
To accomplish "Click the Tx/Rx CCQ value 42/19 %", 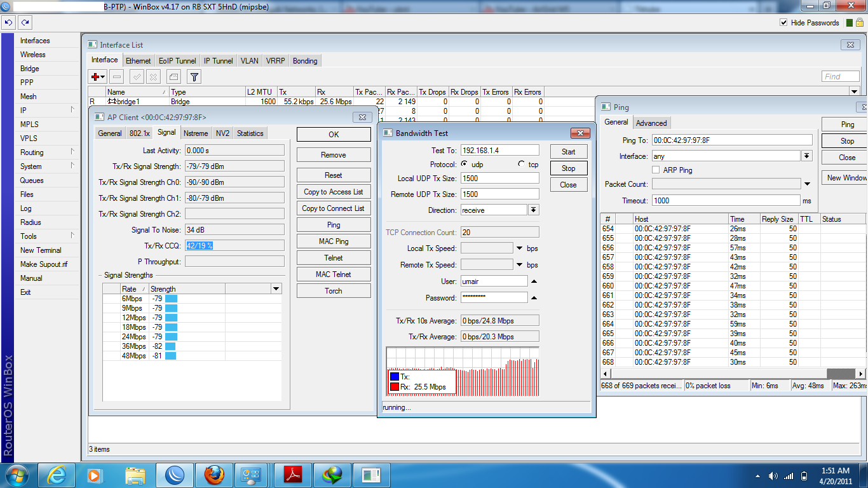I will [x=200, y=245].
